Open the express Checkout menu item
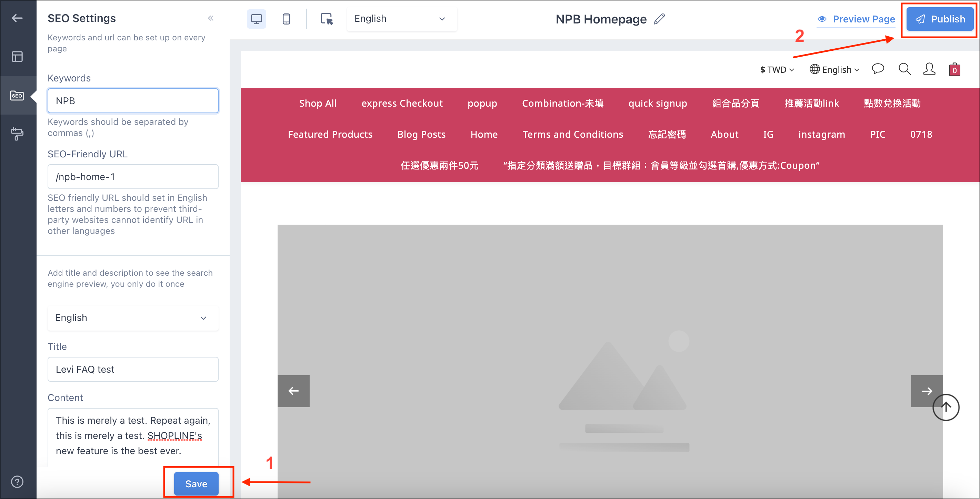This screenshot has height=499, width=980. tap(402, 103)
